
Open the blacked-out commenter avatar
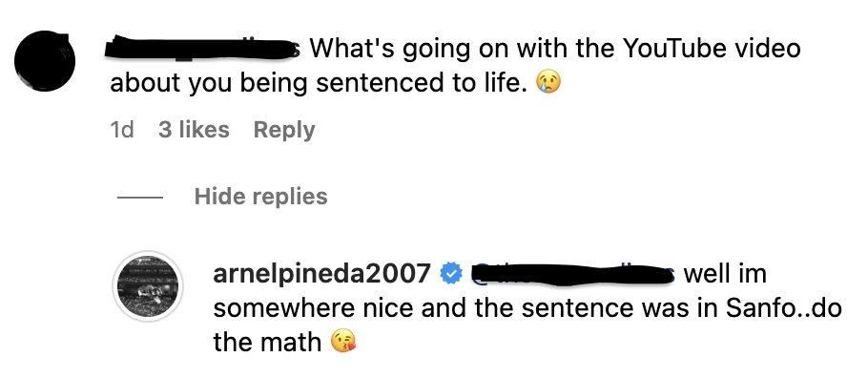point(44,61)
